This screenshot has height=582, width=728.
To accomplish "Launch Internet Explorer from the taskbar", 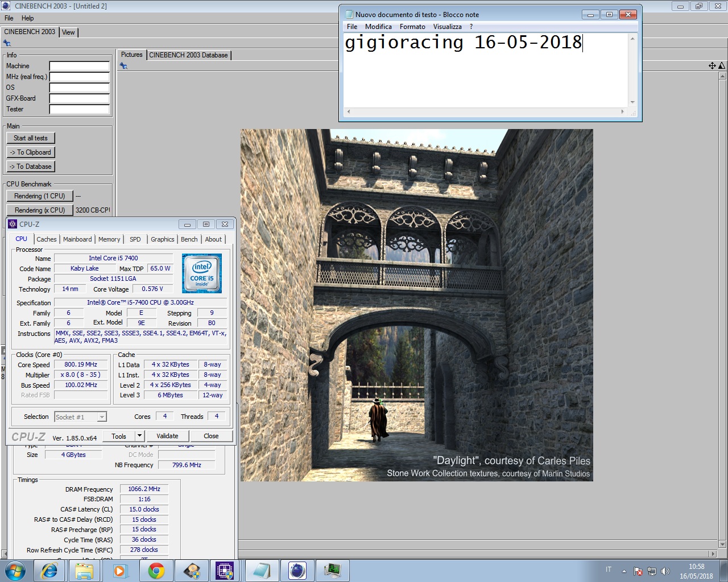I will click(x=49, y=571).
